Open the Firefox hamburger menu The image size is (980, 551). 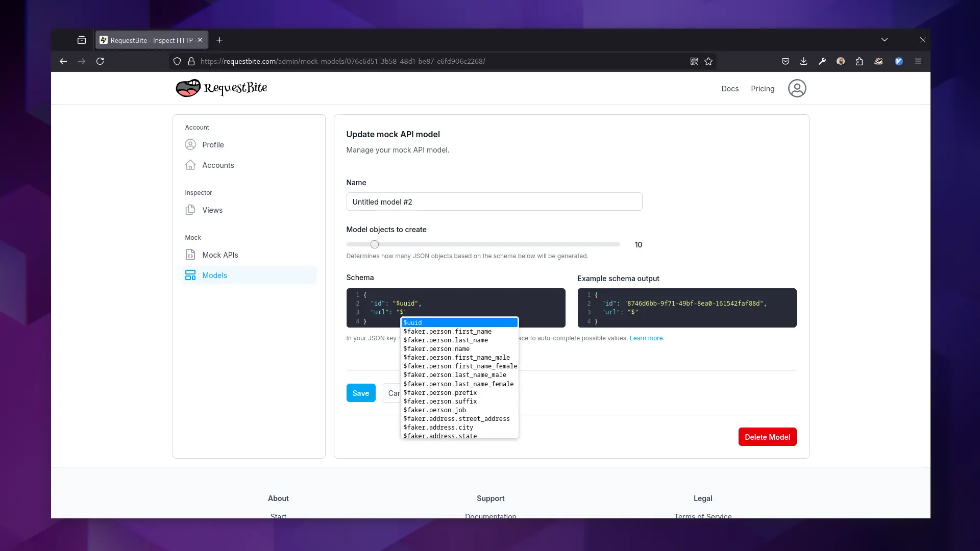pyautogui.click(x=918, y=61)
